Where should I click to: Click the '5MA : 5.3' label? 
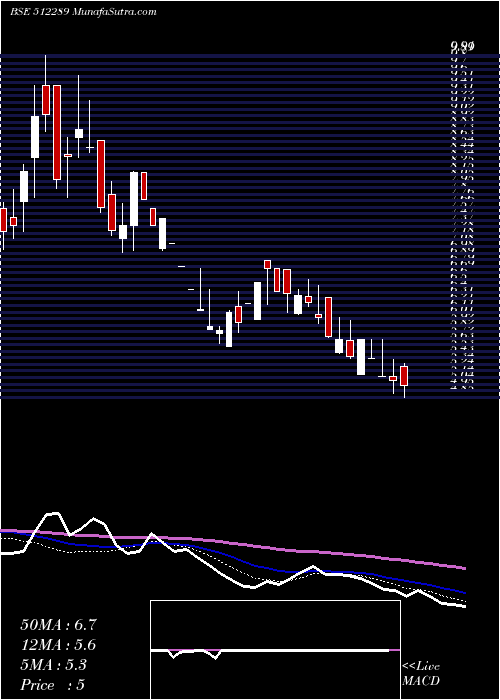[x=53, y=665]
